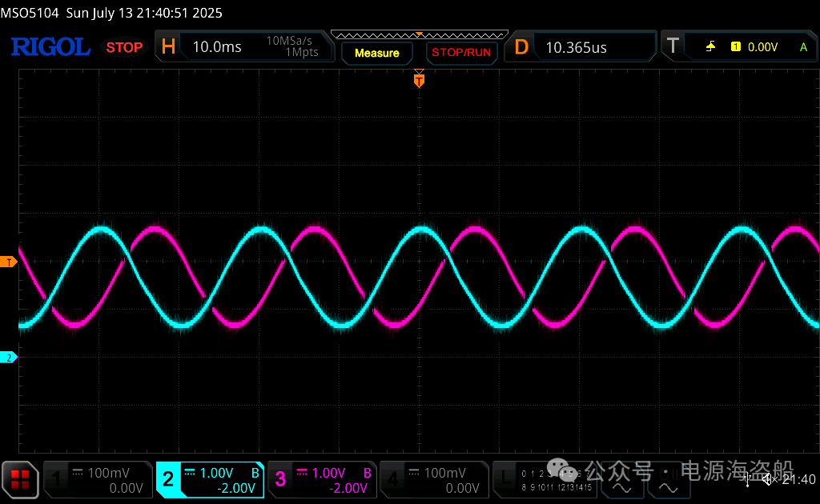Select the 10.0ms horizontal timebase value

[x=217, y=47]
